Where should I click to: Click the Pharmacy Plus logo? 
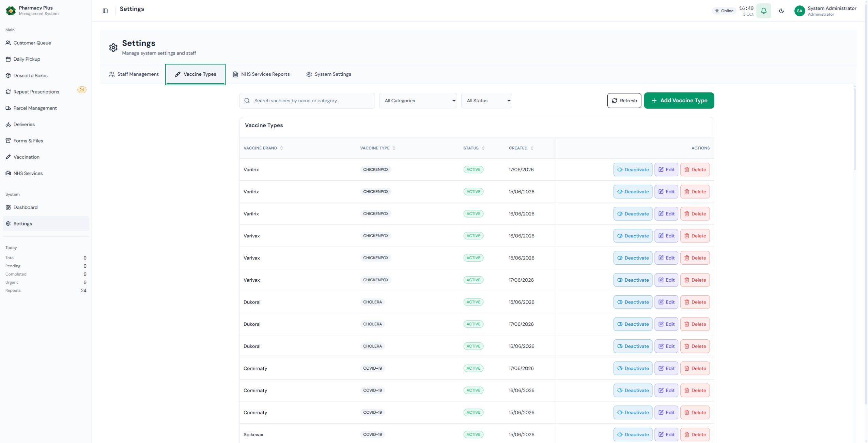click(11, 11)
